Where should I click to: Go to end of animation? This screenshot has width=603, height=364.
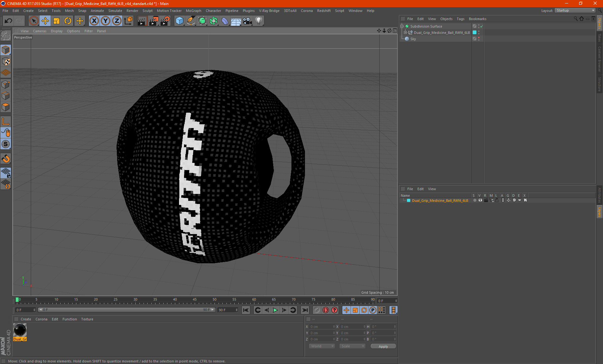305,310
